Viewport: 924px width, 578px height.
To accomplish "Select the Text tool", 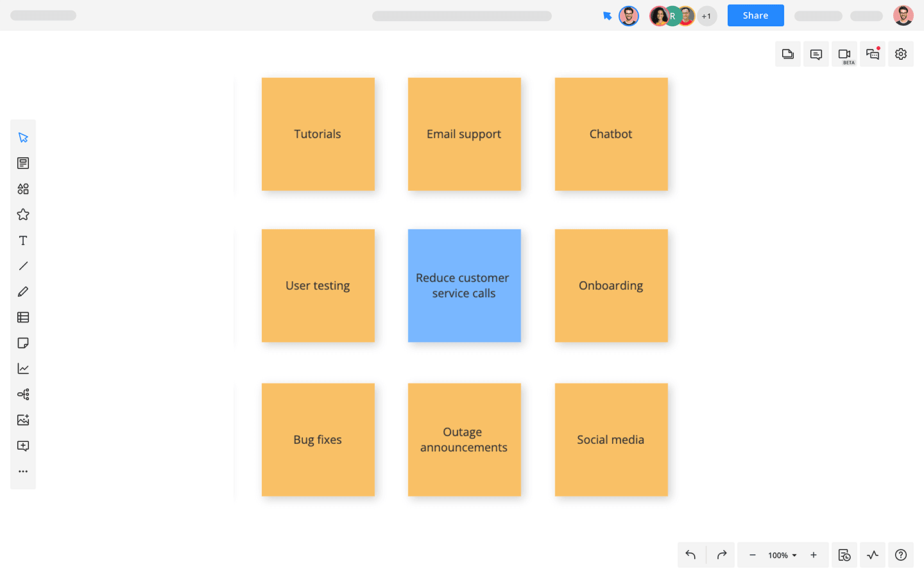I will click(23, 240).
